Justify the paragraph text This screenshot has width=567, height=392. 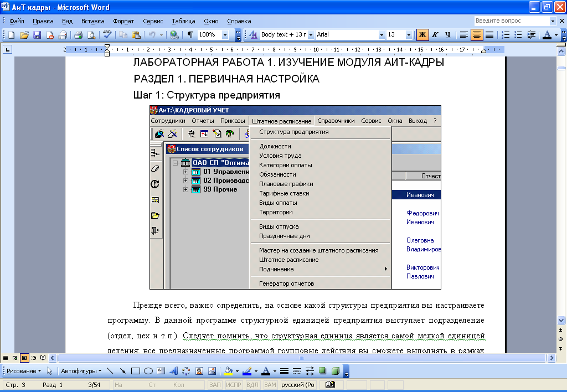point(489,35)
